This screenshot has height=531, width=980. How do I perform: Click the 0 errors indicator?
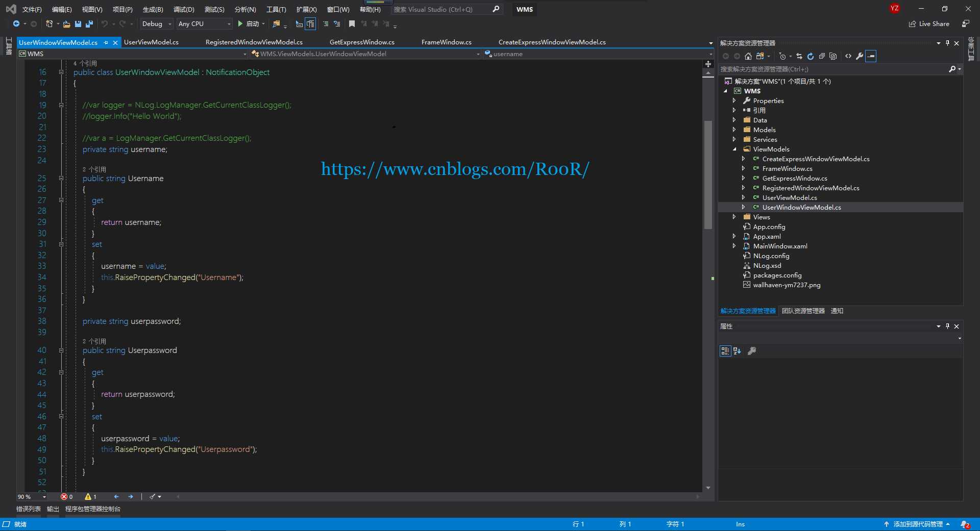coord(66,497)
